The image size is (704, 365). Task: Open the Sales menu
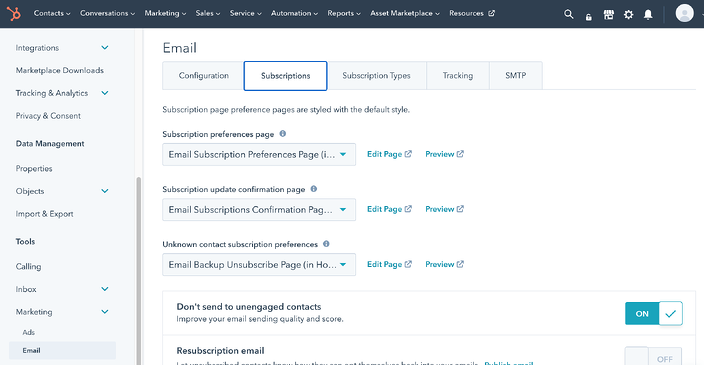click(208, 13)
